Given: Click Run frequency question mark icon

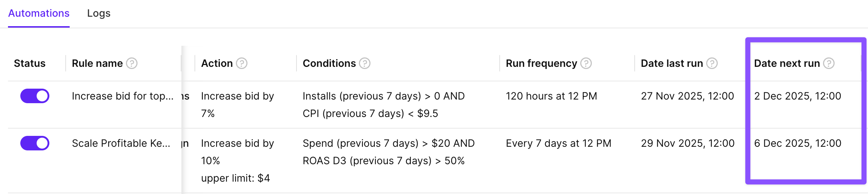Looking at the screenshot, I should 586,64.
